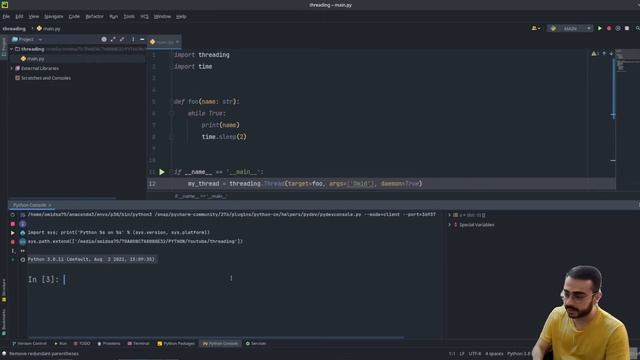Viewport: 640px width, 360px height.
Task: Start debugging with the bug icon
Action: coord(609,28)
